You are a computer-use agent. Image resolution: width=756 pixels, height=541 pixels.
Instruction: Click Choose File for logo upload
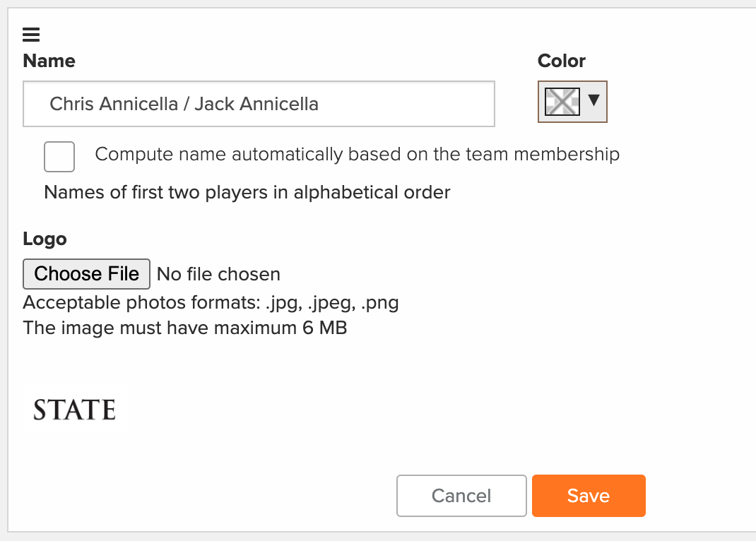point(87,274)
